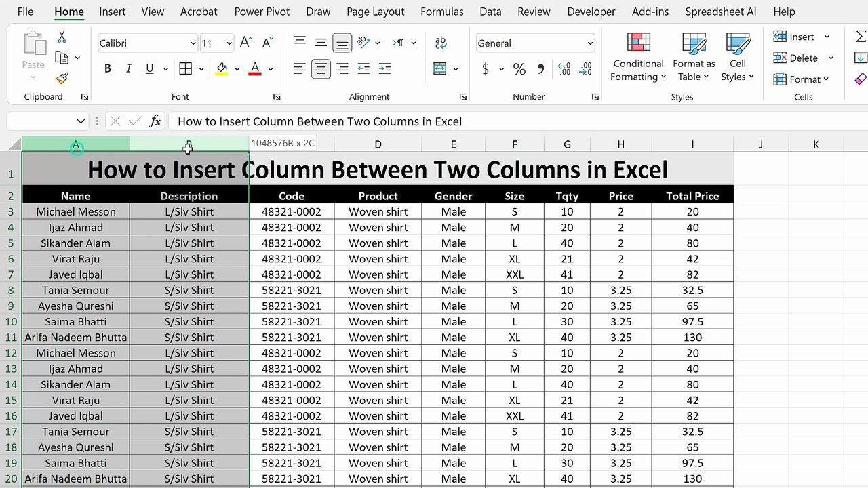This screenshot has width=868, height=488.
Task: Open the Borders dropdown arrow
Action: (x=202, y=69)
